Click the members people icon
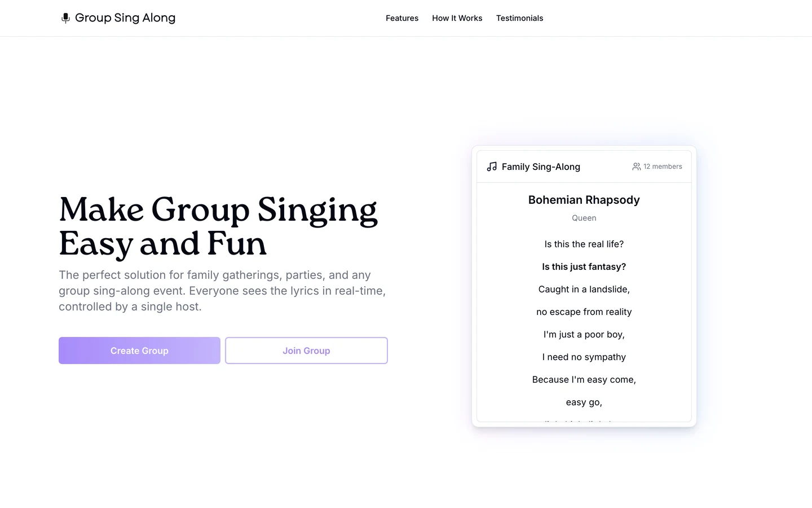The height and width of the screenshot is (508, 812). [x=636, y=167]
